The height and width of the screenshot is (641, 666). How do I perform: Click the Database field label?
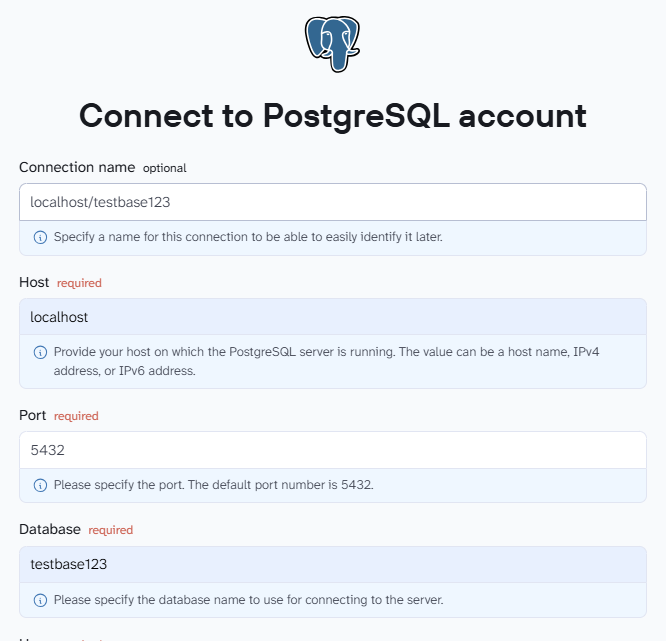50,529
